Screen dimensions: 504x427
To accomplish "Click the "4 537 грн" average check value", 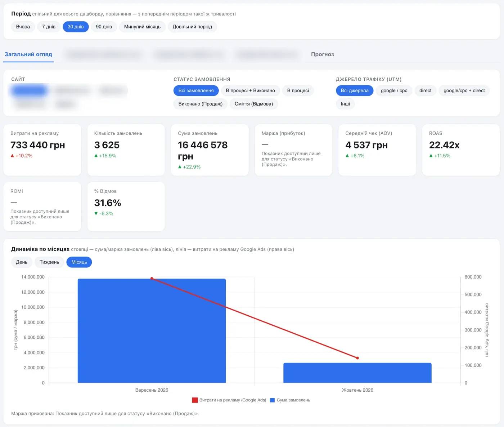I will pyautogui.click(x=366, y=145).
